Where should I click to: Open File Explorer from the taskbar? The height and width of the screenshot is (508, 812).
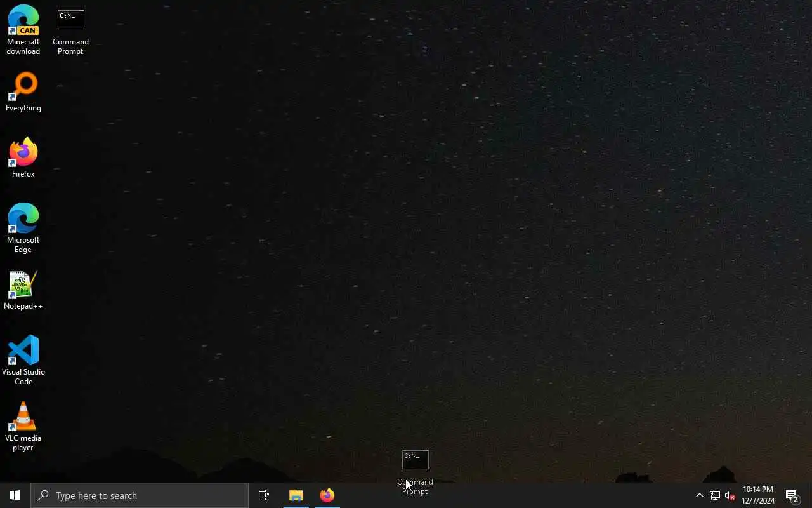[x=296, y=495]
